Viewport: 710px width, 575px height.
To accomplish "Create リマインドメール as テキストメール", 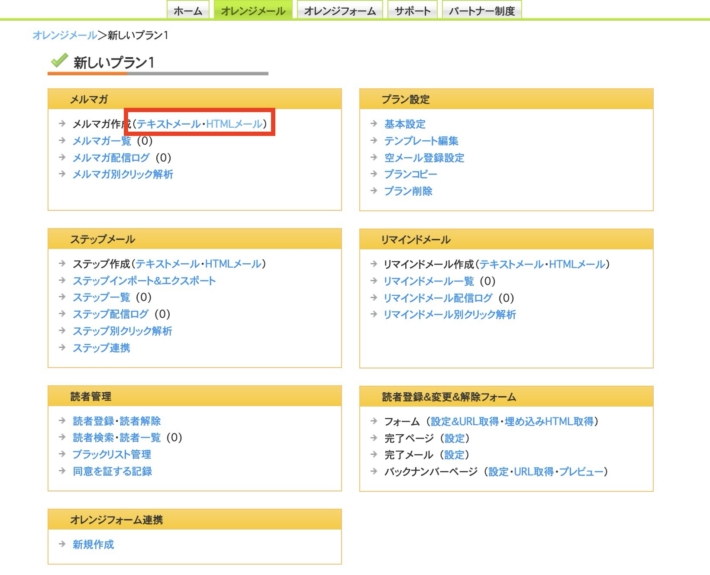I will tap(511, 264).
